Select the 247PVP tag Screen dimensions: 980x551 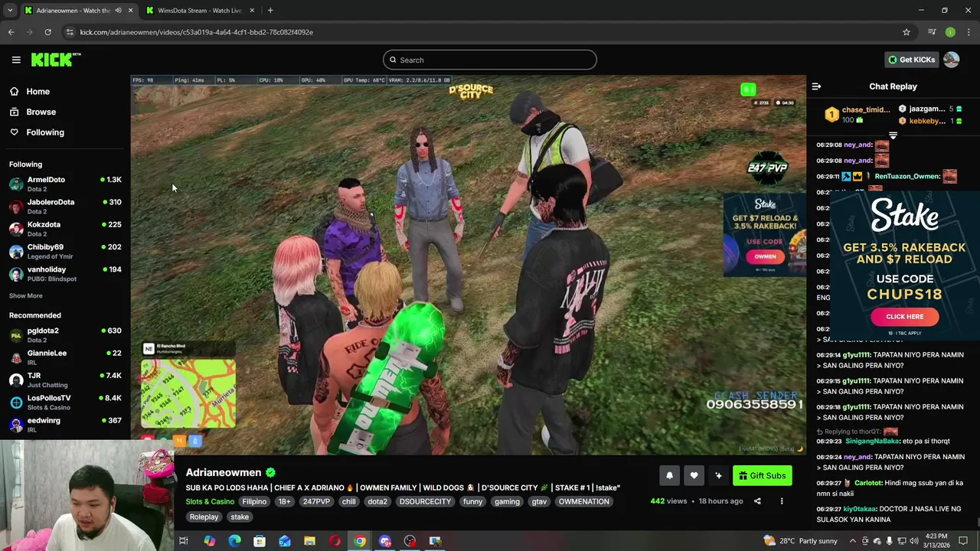coord(316,501)
